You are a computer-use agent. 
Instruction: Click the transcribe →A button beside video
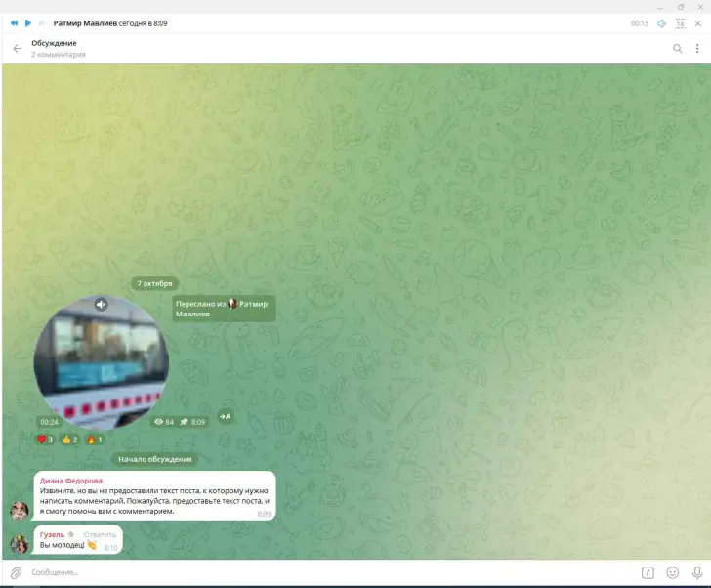click(x=225, y=416)
